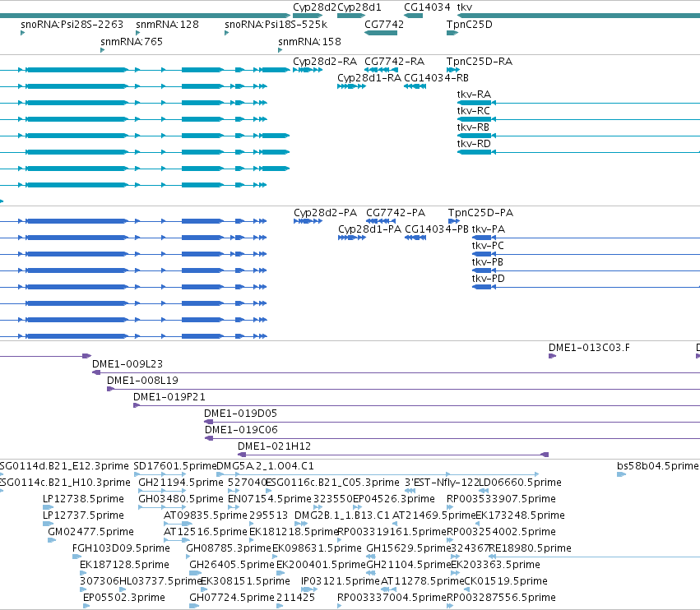Click the GH21194.5prime EST label
This screenshot has height=610, width=700.
pos(181,483)
